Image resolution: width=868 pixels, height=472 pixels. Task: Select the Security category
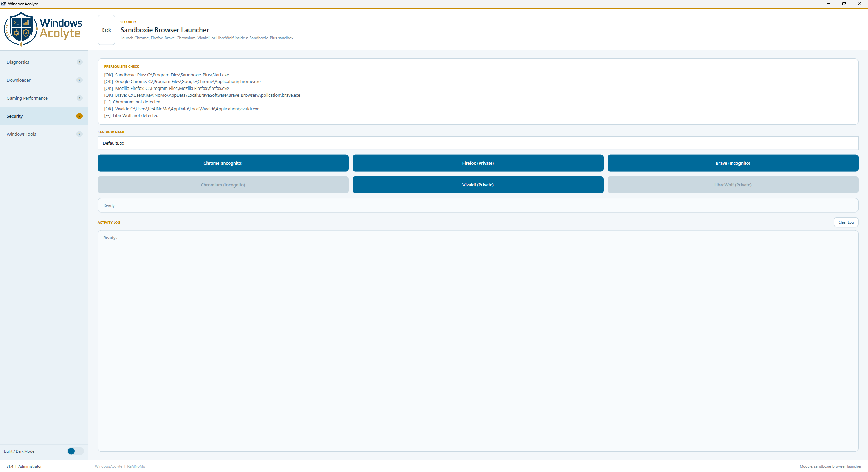tap(44, 116)
